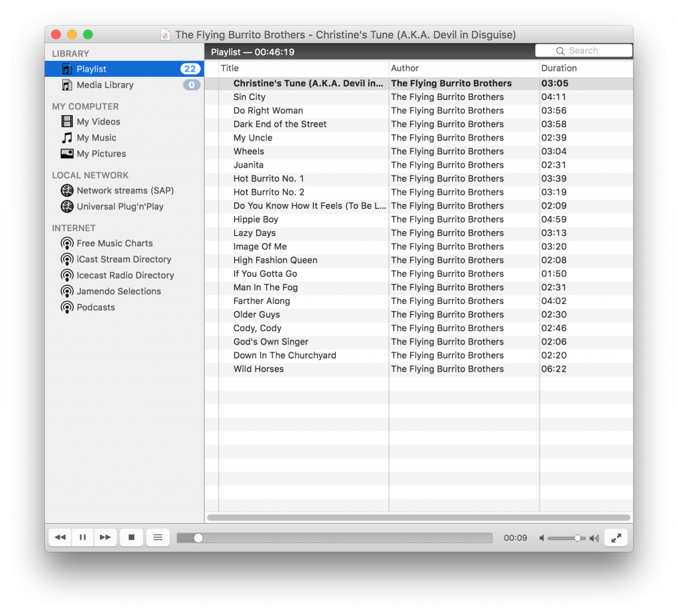Select the track "Wild Horses"
This screenshot has height=616, width=678.
pyautogui.click(x=418, y=369)
